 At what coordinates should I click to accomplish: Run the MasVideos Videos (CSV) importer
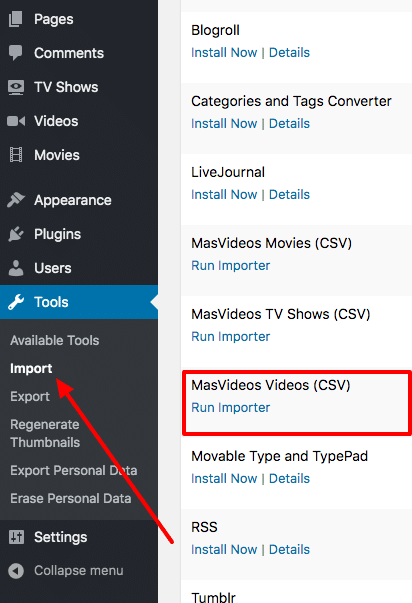pos(230,408)
